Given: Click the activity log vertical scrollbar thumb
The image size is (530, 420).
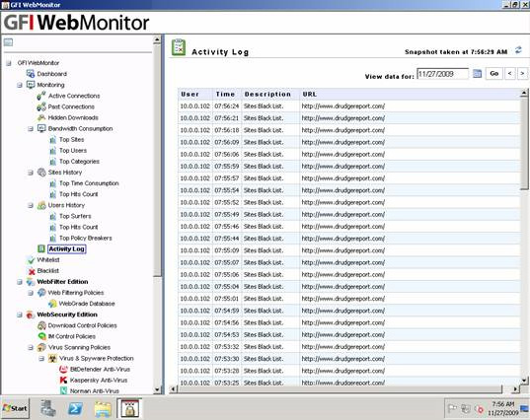Looking at the screenshot, I should click(x=524, y=143).
